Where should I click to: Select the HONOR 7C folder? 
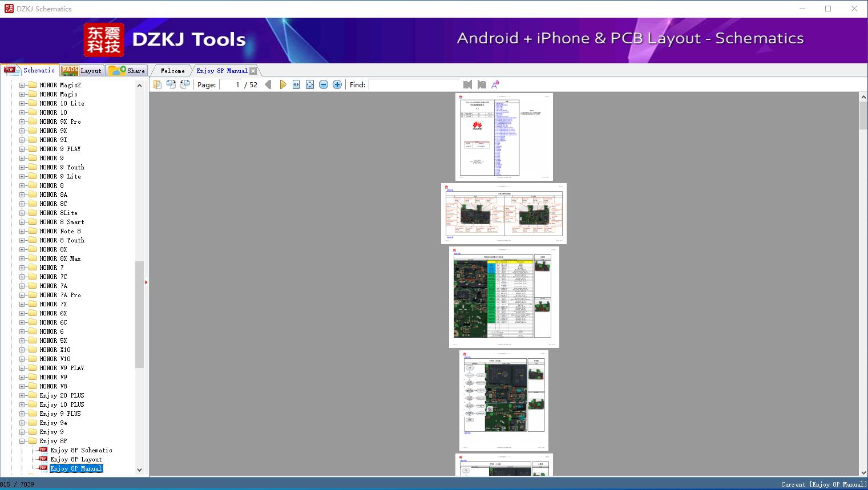[53, 277]
